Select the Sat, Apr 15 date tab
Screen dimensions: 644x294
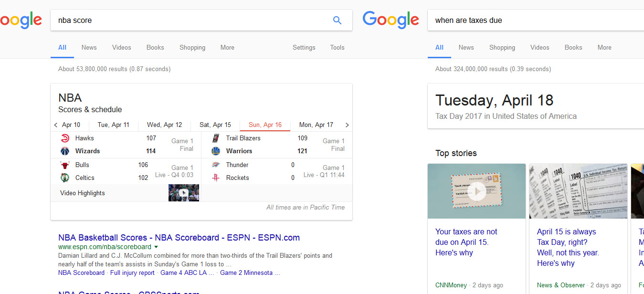(x=215, y=125)
